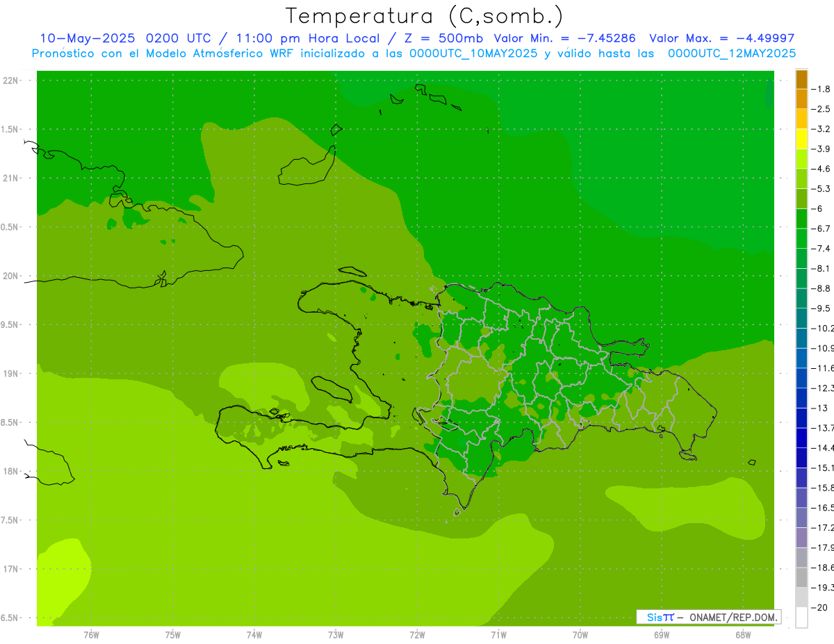Click the 19N latitude label
Image resolution: width=834 pixels, height=644 pixels.
(11, 374)
